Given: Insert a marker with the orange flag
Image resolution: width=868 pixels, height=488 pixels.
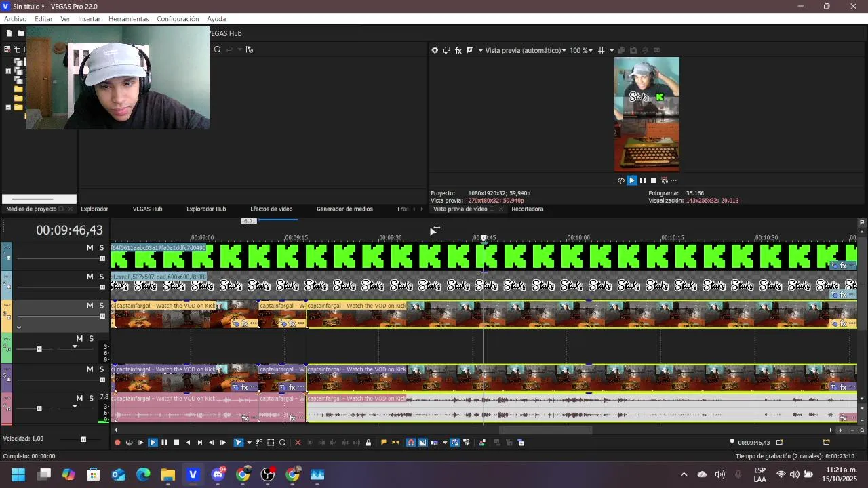Looking at the screenshot, I should (x=384, y=443).
